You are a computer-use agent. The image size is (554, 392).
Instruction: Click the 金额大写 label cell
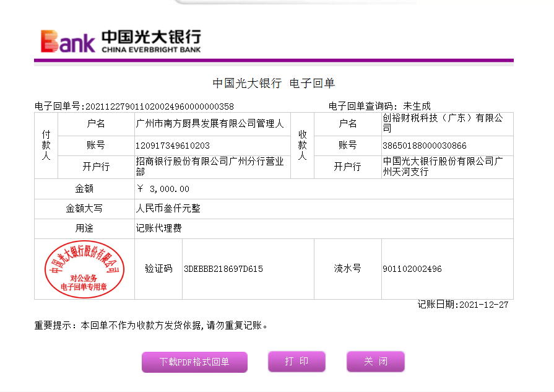pyautogui.click(x=84, y=209)
